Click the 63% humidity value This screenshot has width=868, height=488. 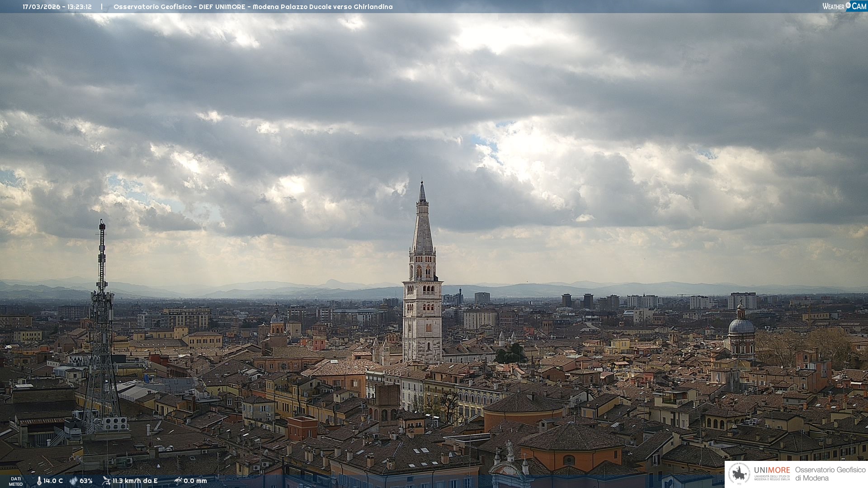[x=86, y=481]
